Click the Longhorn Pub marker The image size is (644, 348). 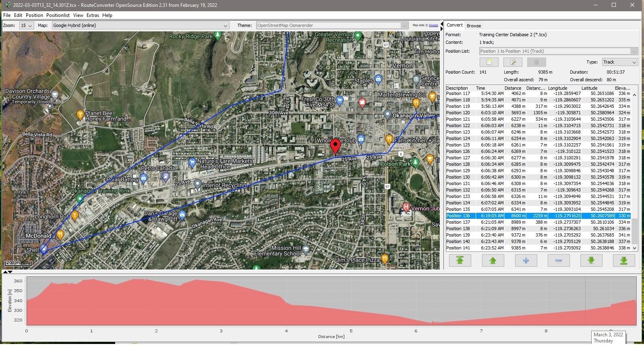(75, 215)
